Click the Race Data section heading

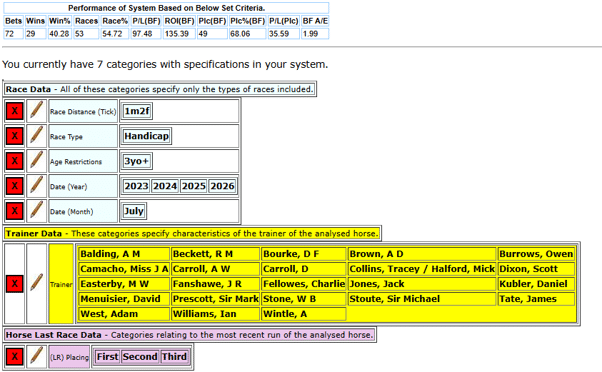[160, 89]
